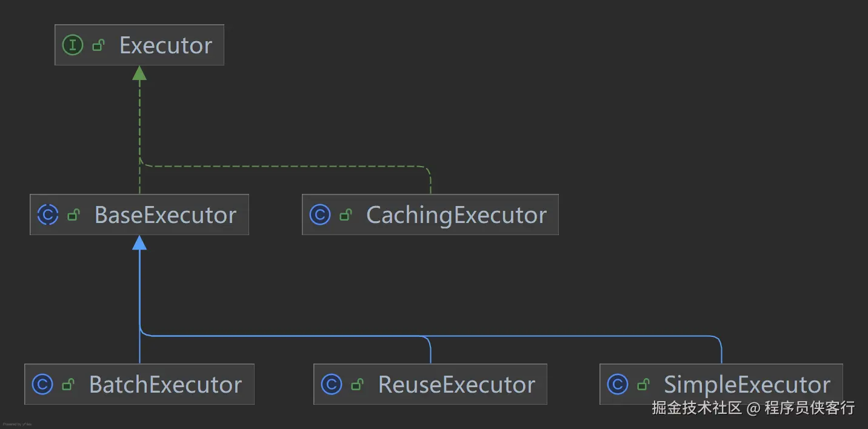Click the lock icon beside BaseExecutor

[x=73, y=215]
